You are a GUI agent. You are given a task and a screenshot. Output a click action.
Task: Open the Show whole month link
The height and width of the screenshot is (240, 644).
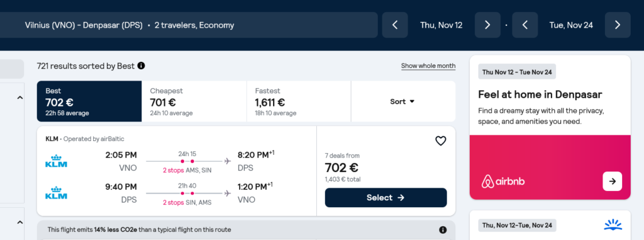point(428,66)
